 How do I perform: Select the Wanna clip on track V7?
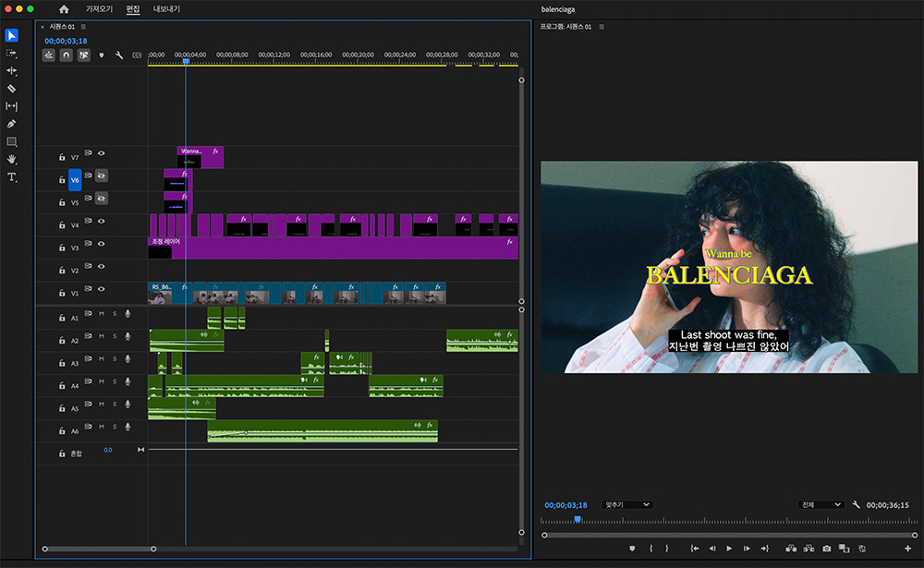[x=201, y=157]
